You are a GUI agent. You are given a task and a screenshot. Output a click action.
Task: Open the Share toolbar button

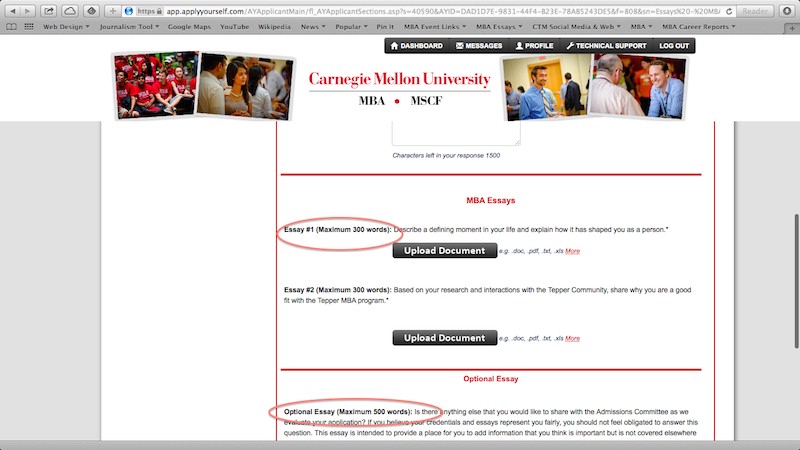[x=48, y=11]
